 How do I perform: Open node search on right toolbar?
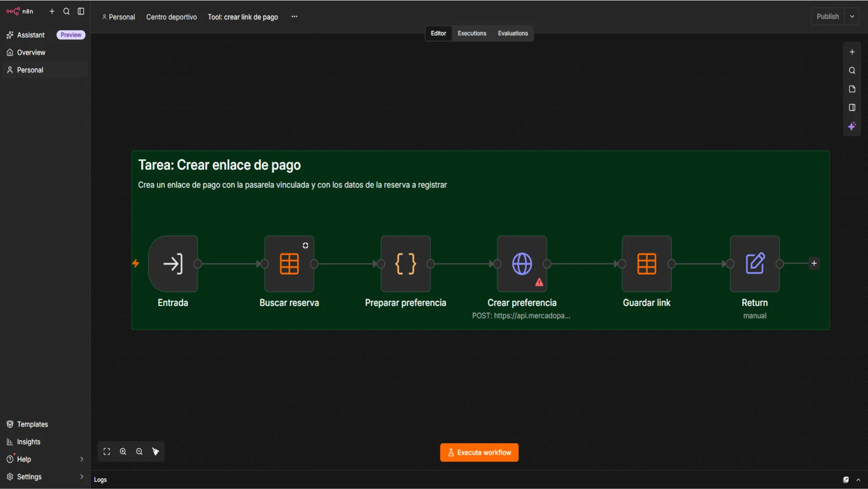pos(852,71)
